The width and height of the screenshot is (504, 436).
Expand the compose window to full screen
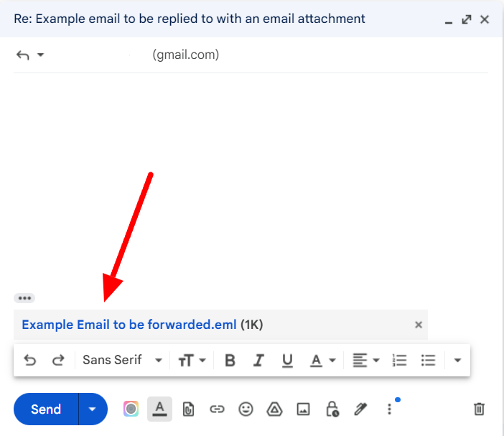coord(467,19)
